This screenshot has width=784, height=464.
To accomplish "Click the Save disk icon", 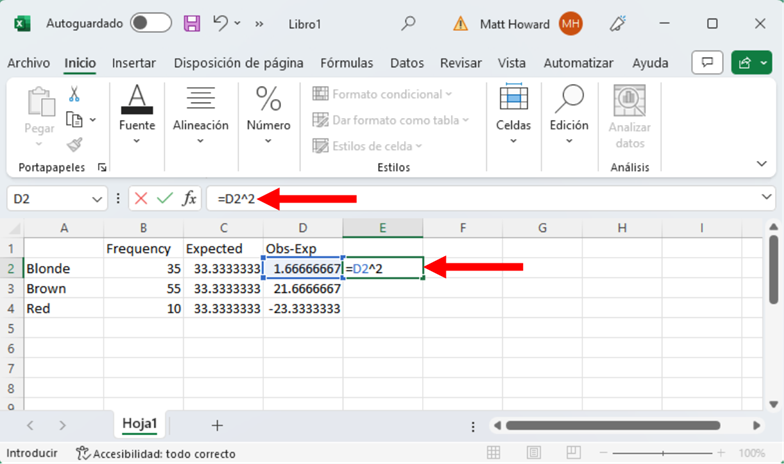I will (x=193, y=23).
